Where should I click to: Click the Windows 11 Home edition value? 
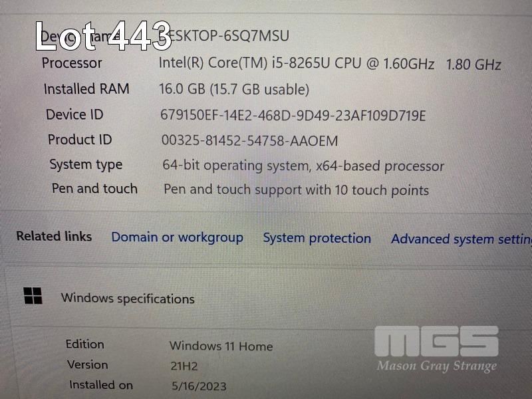tap(221, 346)
